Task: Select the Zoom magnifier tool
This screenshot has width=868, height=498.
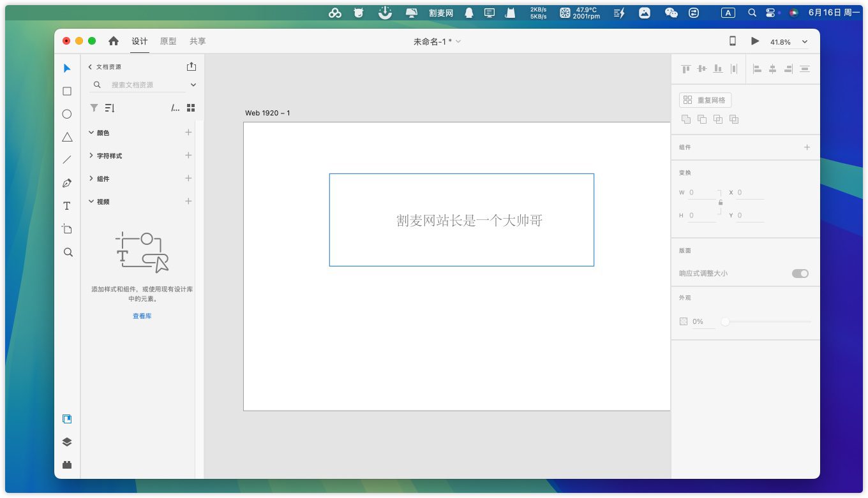Action: click(68, 252)
